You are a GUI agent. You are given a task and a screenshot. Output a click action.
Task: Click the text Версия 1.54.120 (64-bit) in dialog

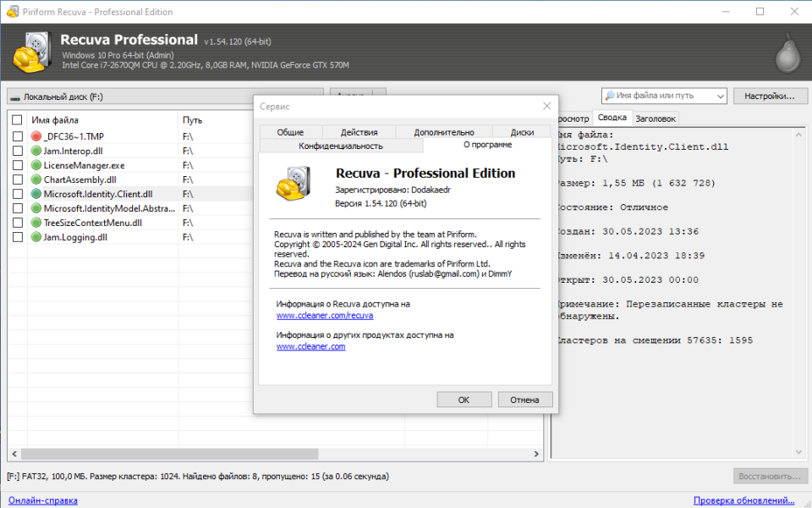tap(381, 203)
